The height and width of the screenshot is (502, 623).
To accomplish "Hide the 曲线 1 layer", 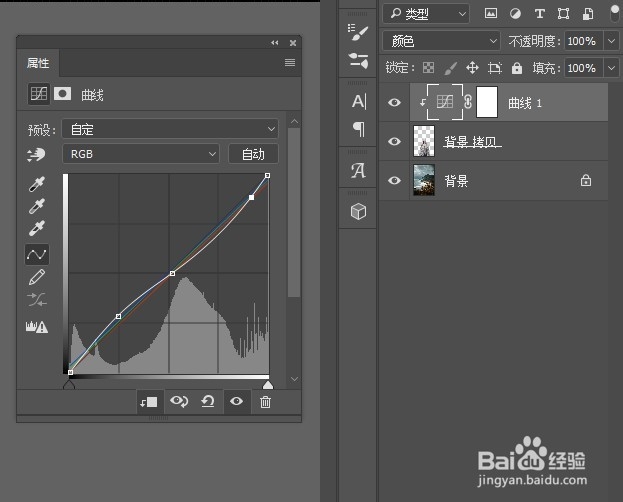I will coord(394,103).
